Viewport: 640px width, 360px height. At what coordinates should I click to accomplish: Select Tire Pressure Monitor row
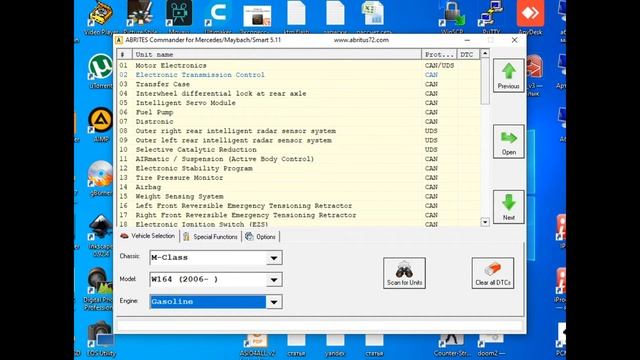[x=299, y=178]
